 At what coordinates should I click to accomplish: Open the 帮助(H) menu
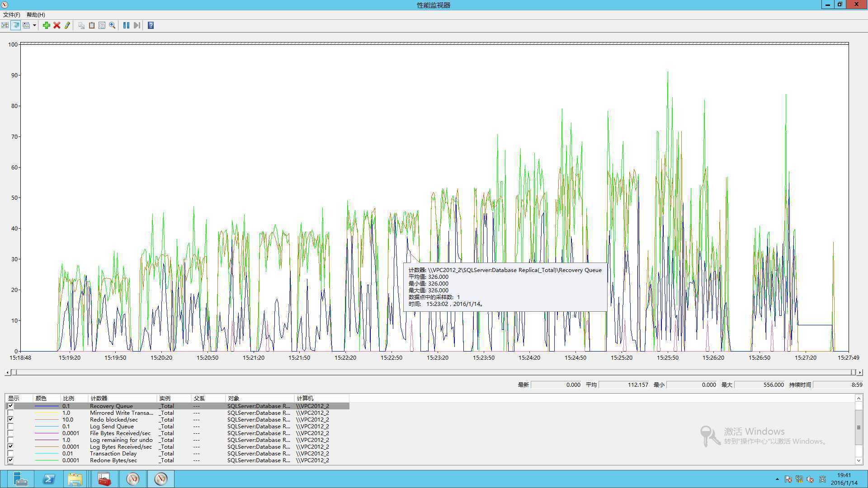coord(36,15)
